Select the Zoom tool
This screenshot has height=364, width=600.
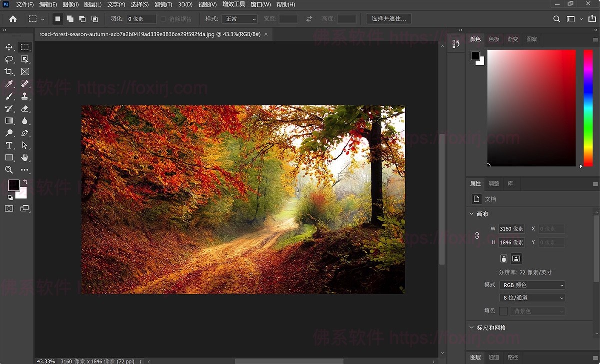[9, 170]
